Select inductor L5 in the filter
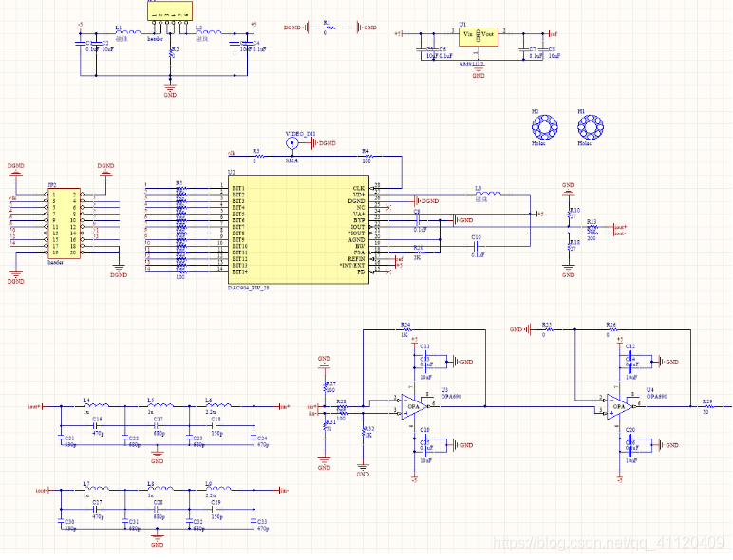This screenshot has width=733, height=560. 160,405
